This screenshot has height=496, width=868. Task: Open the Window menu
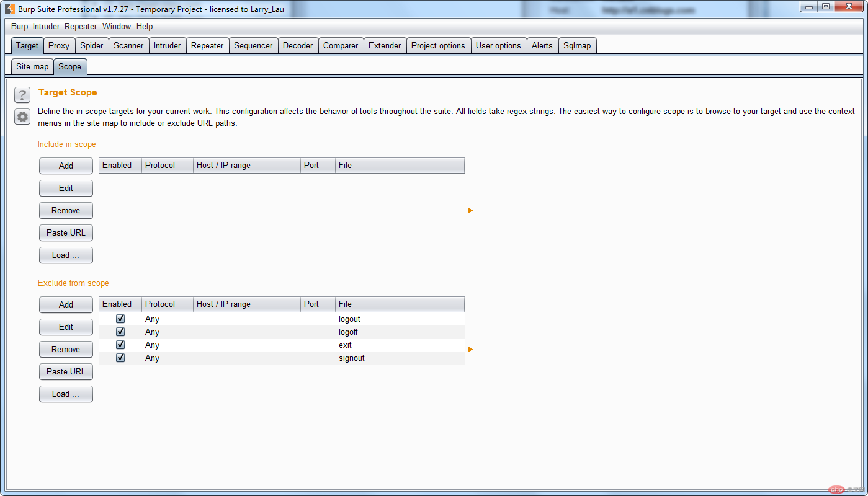coord(117,27)
